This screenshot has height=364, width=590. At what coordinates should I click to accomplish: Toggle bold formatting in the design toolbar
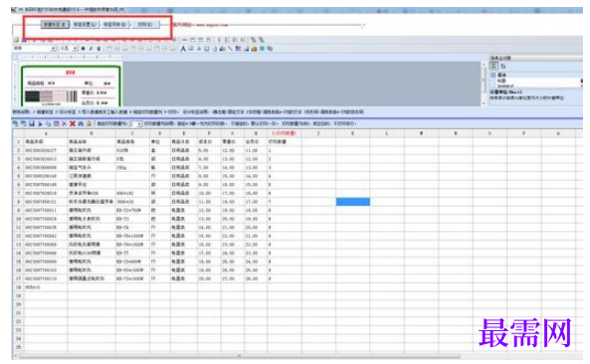tap(83, 49)
